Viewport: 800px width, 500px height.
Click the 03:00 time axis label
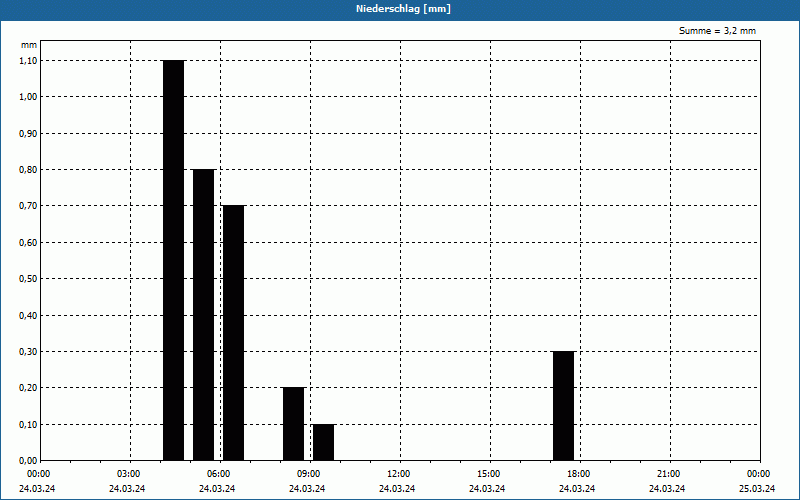click(129, 474)
